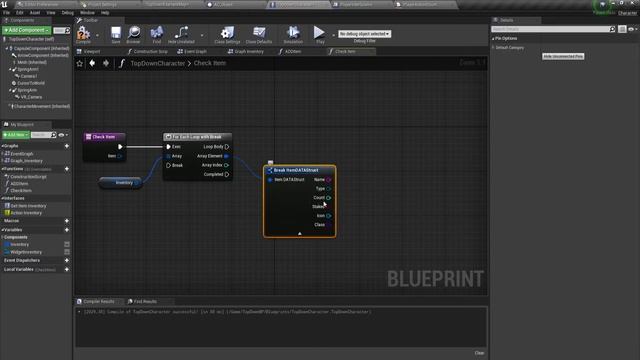Add a local variable with its plus icon
Viewport: 640px width, 360px height.
(67, 269)
